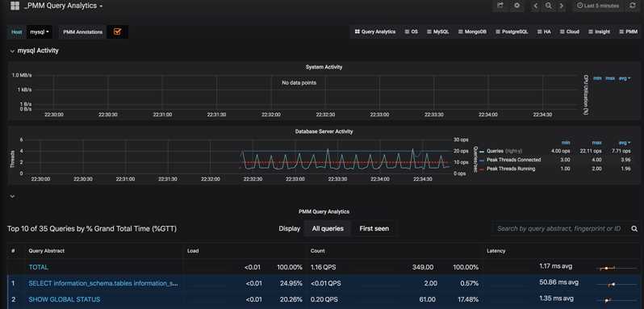This screenshot has width=644, height=309.
Task: Open the Insight menu
Action: (600, 31)
